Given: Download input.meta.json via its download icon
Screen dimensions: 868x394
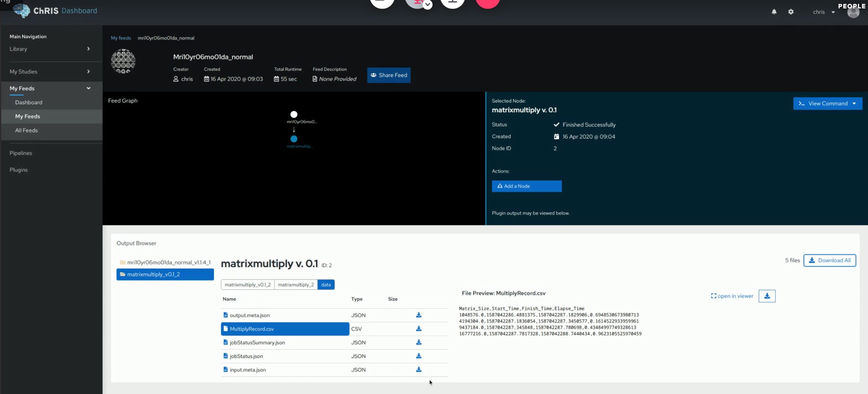Looking at the screenshot, I should (x=419, y=369).
